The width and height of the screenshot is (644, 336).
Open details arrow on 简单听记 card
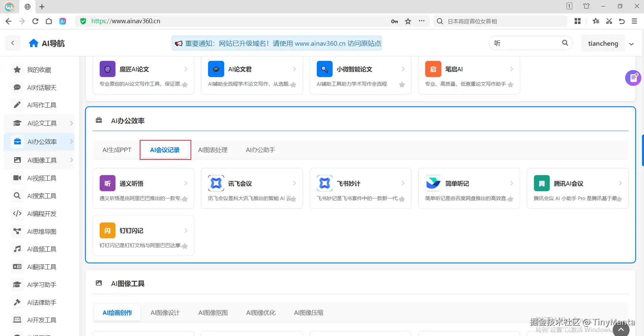(x=511, y=183)
